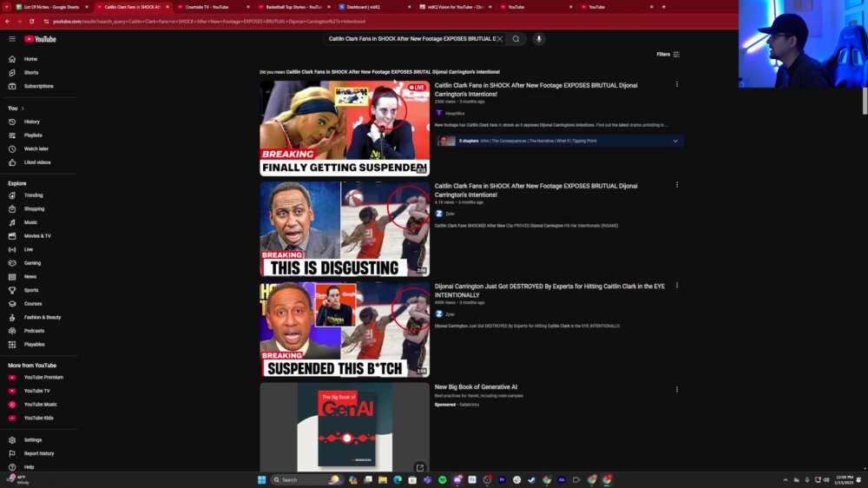Click the 'Did you mean' suggested search link

[x=392, y=72]
